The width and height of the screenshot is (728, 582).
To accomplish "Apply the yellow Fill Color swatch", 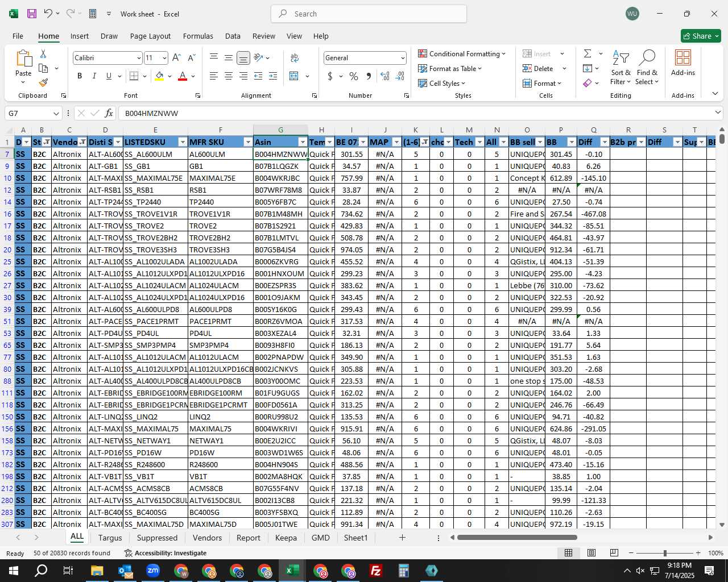I will (159, 76).
